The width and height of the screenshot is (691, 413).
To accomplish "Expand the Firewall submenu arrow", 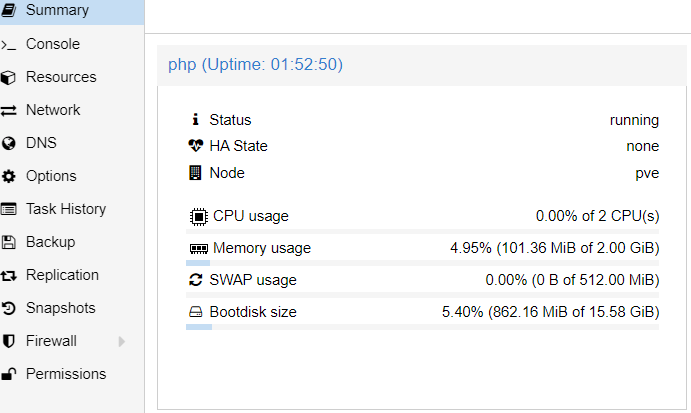I will tap(122, 341).
